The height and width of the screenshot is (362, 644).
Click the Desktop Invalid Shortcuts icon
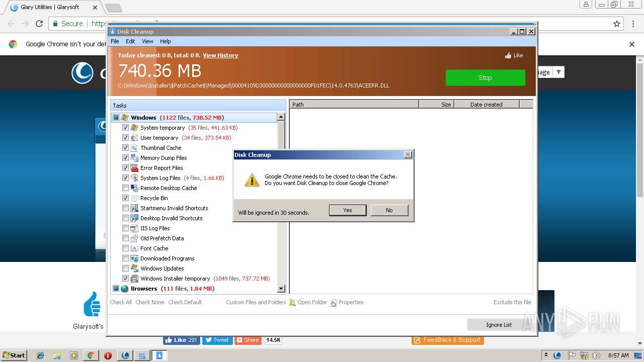[x=134, y=218]
